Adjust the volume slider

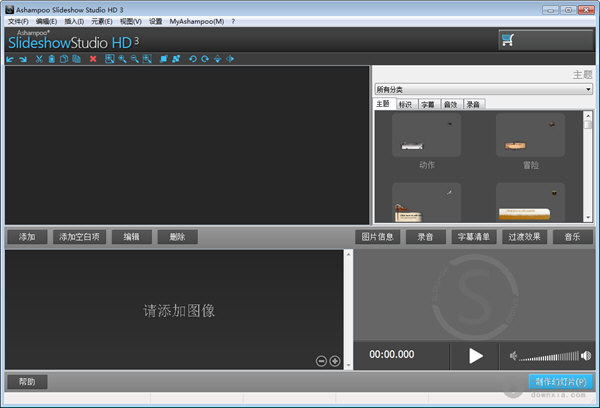click(549, 356)
